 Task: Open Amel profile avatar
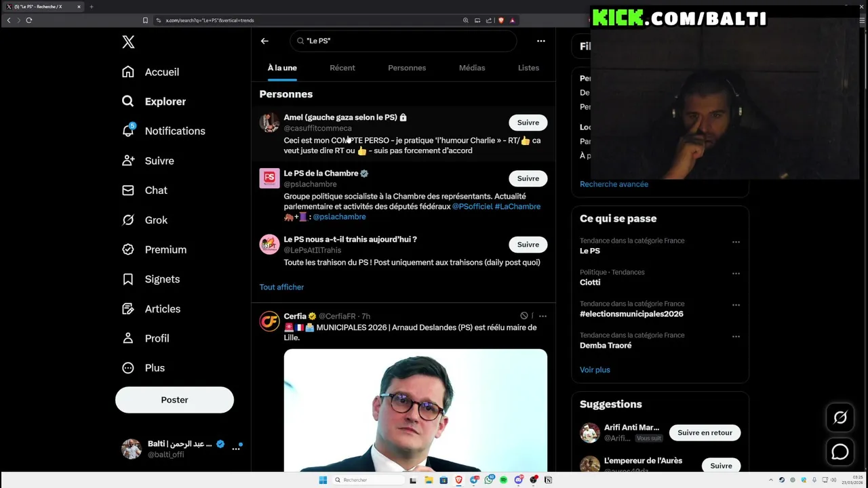click(269, 123)
